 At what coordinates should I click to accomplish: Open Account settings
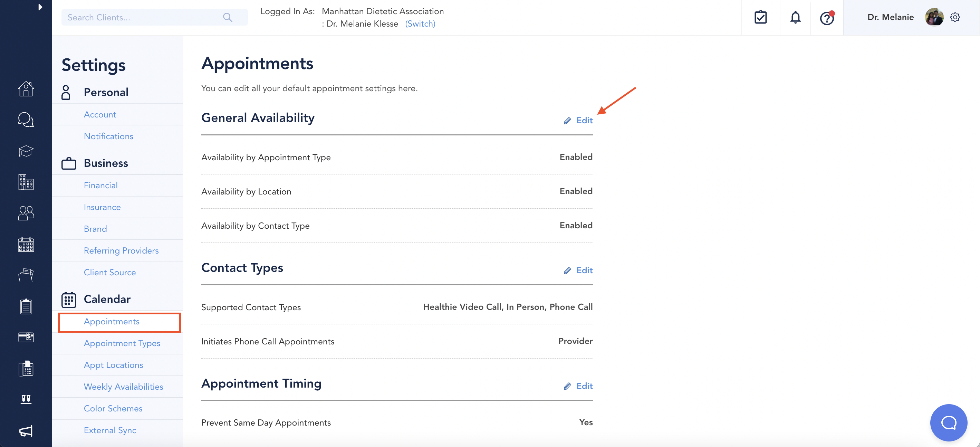click(100, 114)
